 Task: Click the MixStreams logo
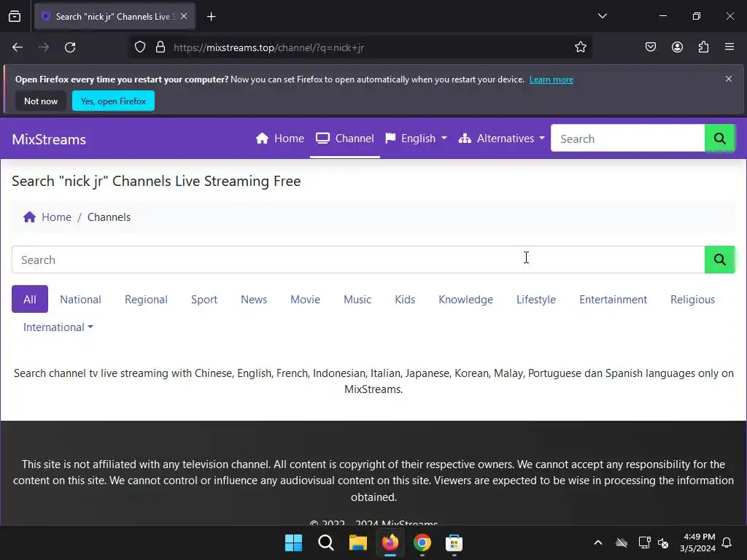tap(49, 139)
